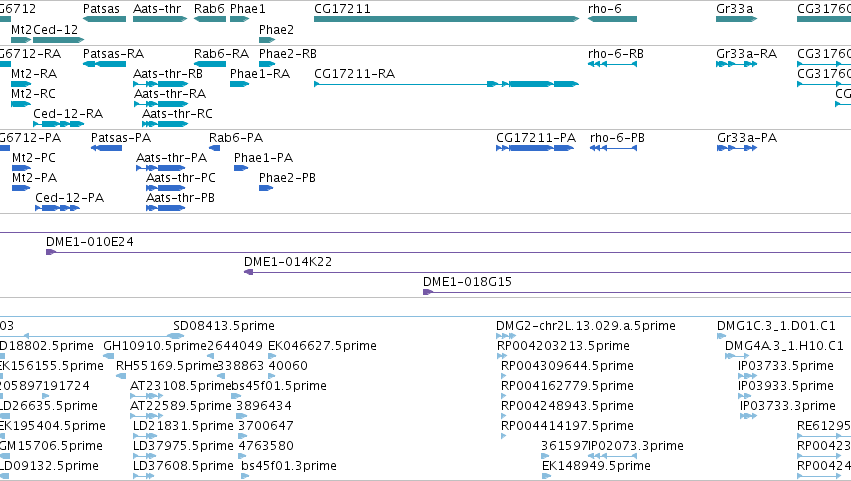851x481 pixels.
Task: Select the DMG4A.3_1.H10.C1 EST label
Action: [784, 346]
